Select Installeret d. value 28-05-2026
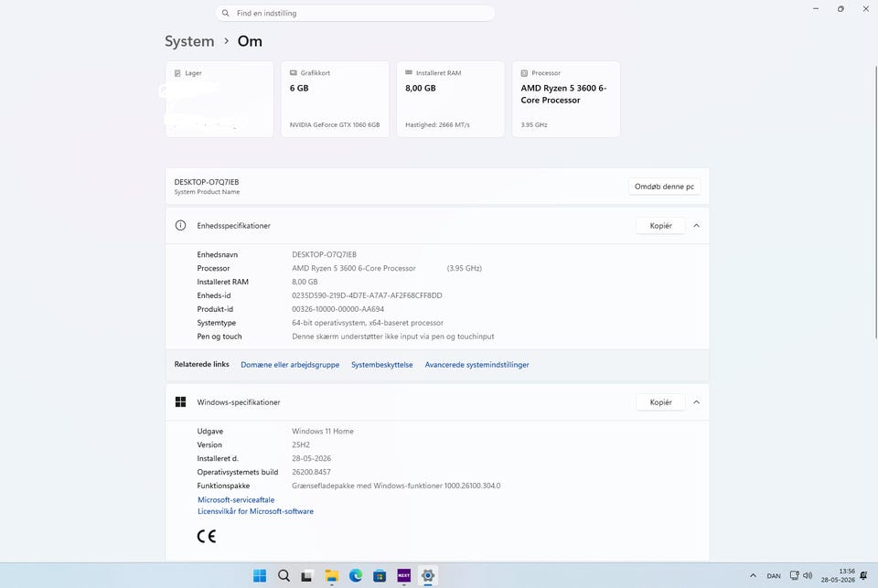Screen dimensions: 878x588 tap(311, 459)
